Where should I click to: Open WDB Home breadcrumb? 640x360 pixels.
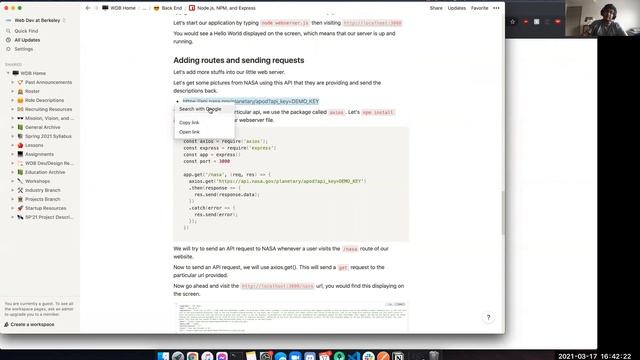point(119,8)
